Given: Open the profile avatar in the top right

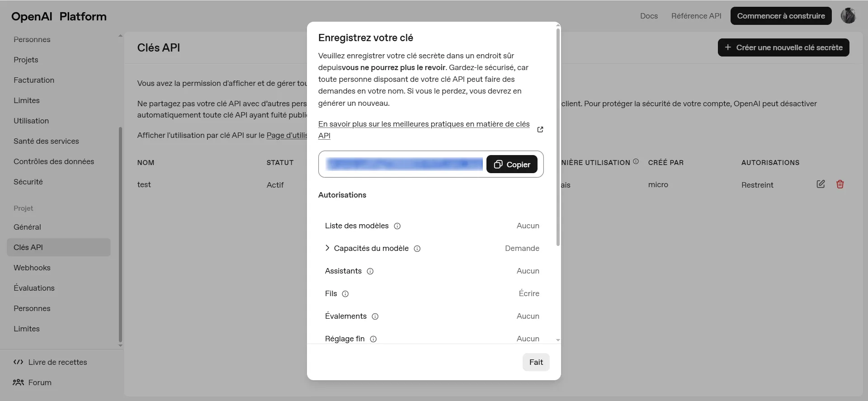Looking at the screenshot, I should [849, 16].
